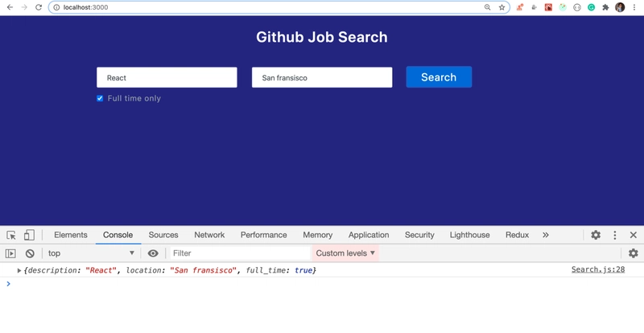Show the console sidebar
The height and width of the screenshot is (333, 644).
click(10, 253)
